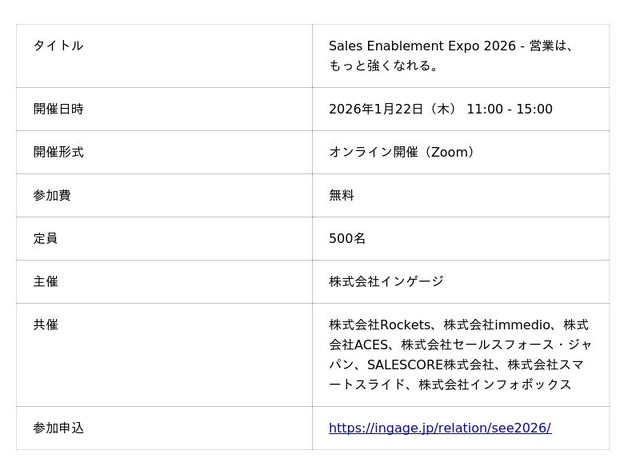Click the time range 11:00 - 15:00

coord(509,109)
